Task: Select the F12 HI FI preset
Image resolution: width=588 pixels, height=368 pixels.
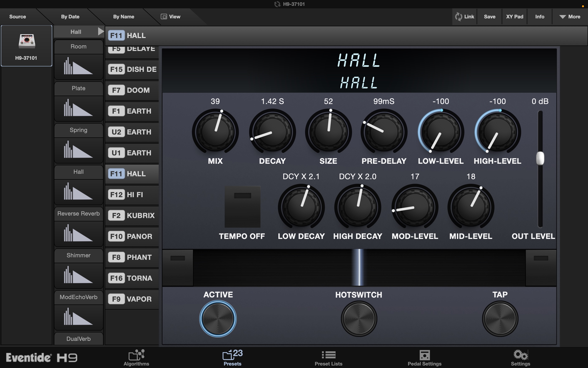Action: click(132, 195)
